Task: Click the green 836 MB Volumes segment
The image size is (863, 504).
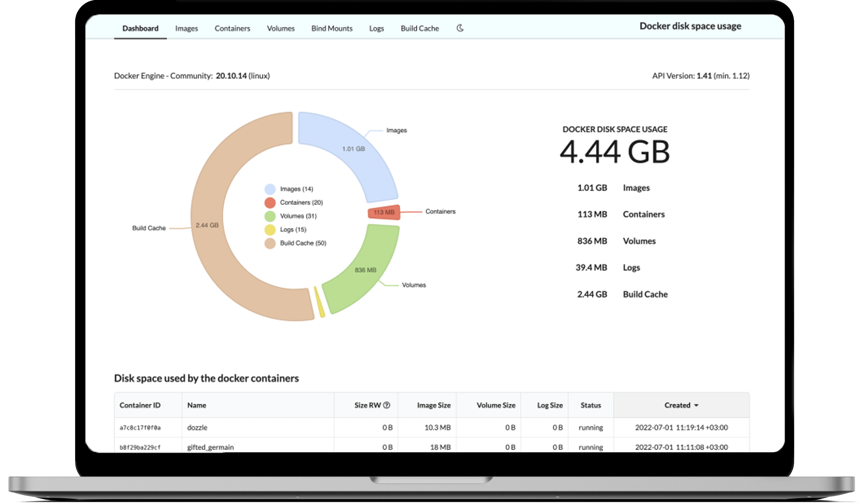Action: tap(366, 270)
